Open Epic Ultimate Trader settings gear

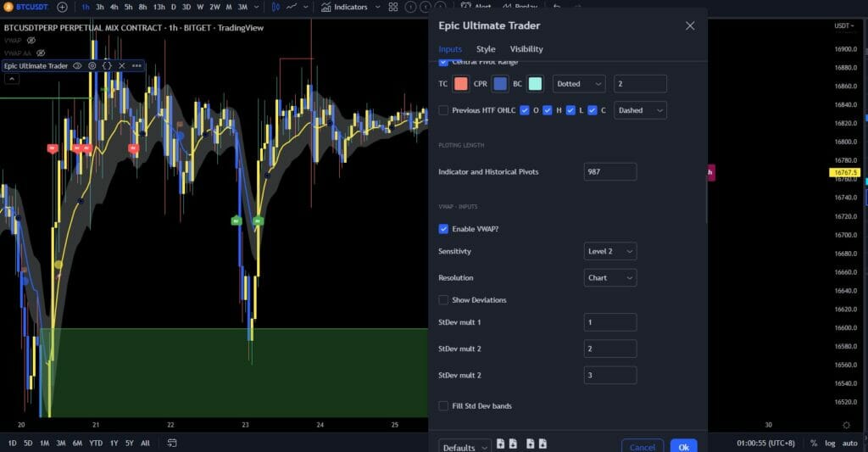(92, 66)
